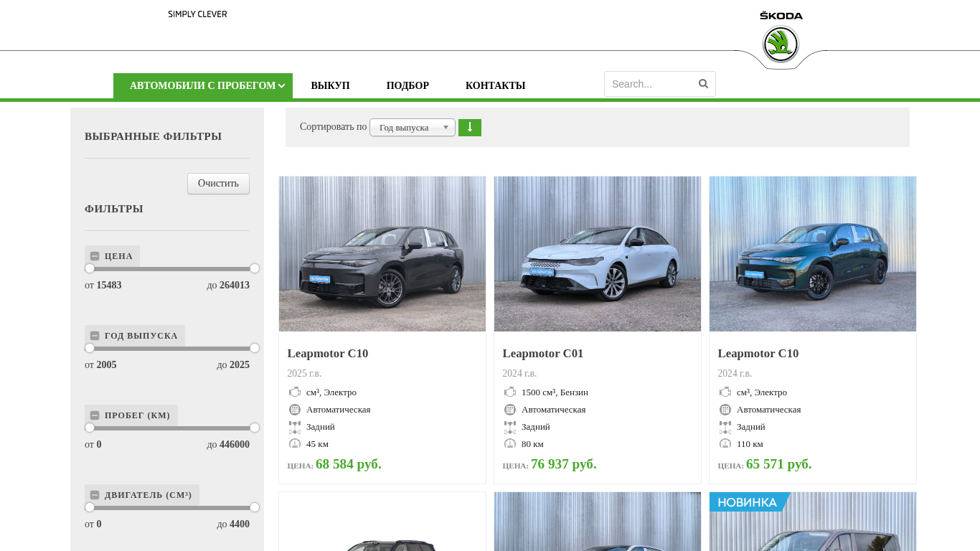Click the gray Leapmotor C10 photo

pos(382,254)
